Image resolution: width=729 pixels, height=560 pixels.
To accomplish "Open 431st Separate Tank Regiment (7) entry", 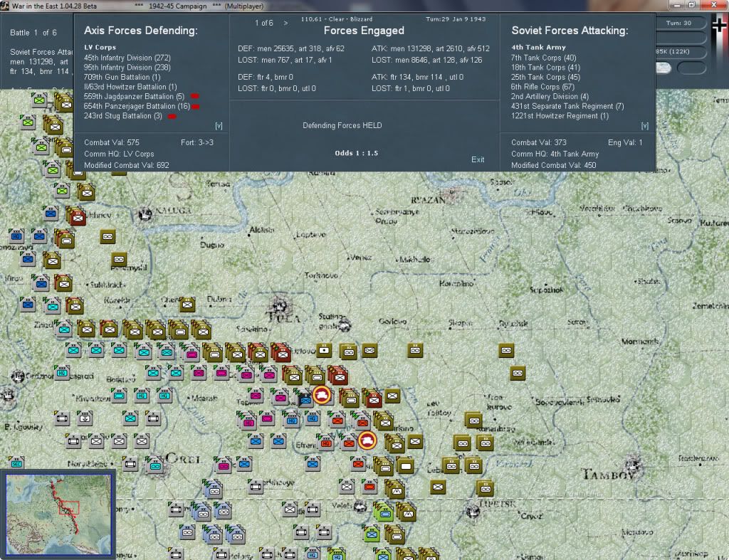I will 567,107.
